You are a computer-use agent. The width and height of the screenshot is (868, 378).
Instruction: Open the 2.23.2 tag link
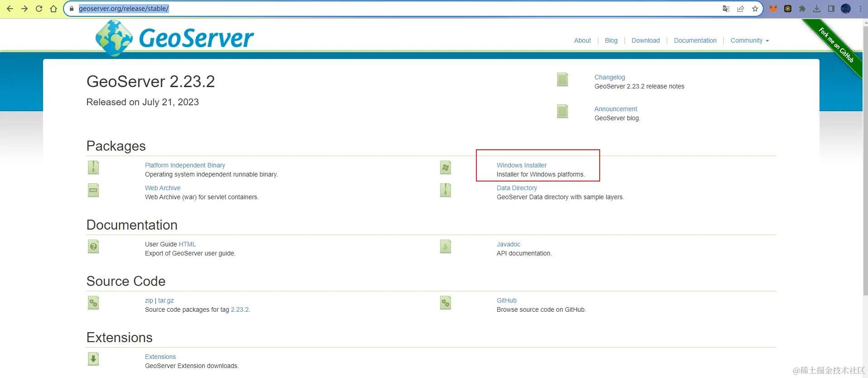[240, 309]
